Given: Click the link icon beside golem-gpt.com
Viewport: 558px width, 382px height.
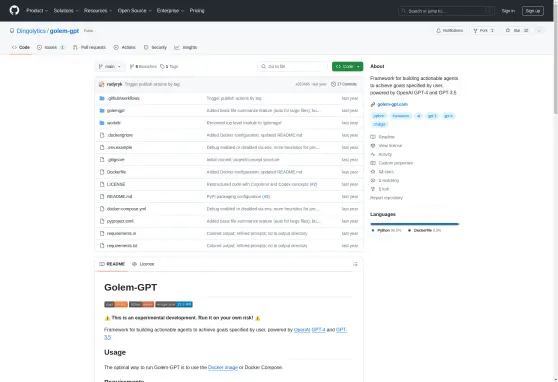Looking at the screenshot, I should click(373, 104).
